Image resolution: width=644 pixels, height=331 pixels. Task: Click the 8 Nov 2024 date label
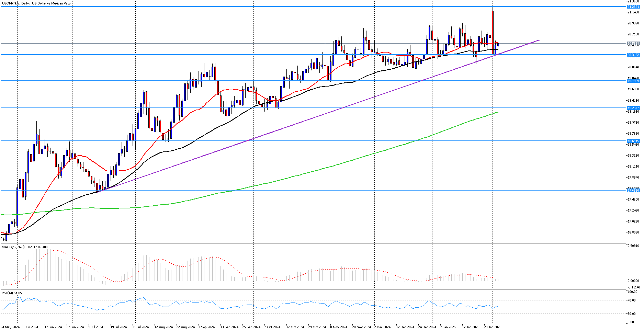click(339, 327)
